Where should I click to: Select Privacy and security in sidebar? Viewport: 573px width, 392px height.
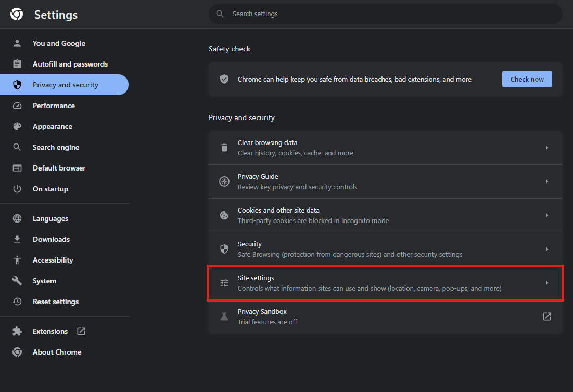click(65, 85)
